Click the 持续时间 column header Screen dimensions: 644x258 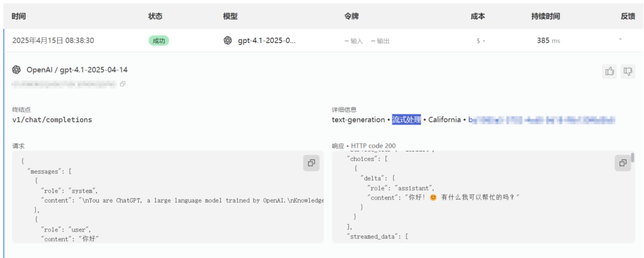[545, 16]
